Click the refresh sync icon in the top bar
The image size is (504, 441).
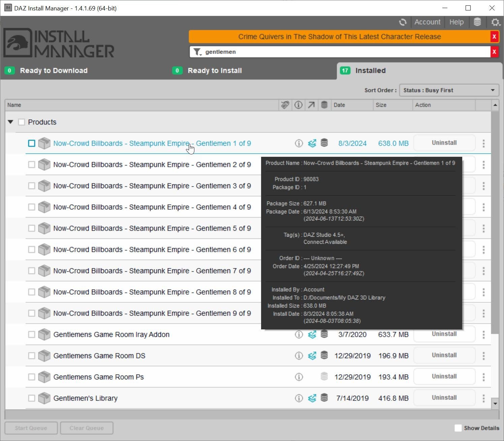click(x=403, y=22)
